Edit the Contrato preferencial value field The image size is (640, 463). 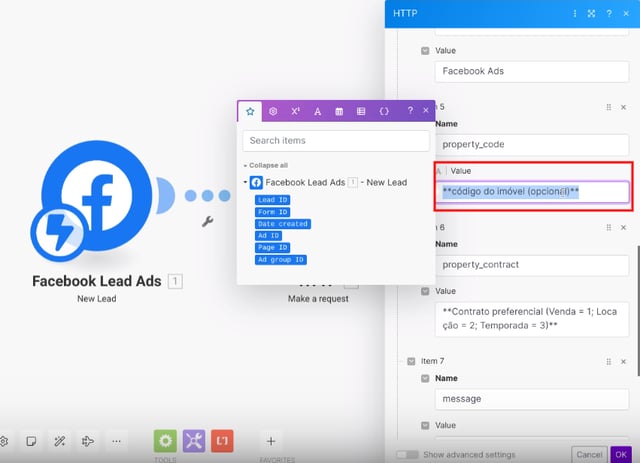click(x=532, y=319)
